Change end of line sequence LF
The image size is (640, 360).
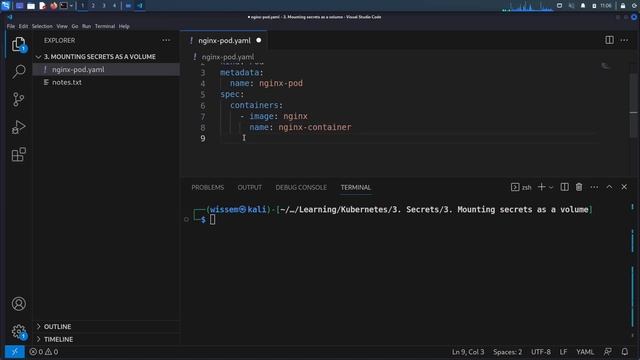pos(563,352)
